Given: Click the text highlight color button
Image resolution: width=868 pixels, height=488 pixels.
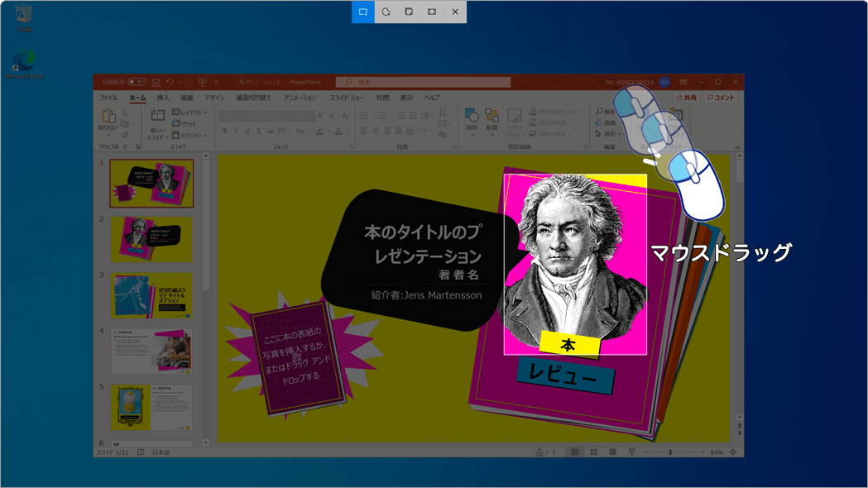Looking at the screenshot, I should 319,132.
